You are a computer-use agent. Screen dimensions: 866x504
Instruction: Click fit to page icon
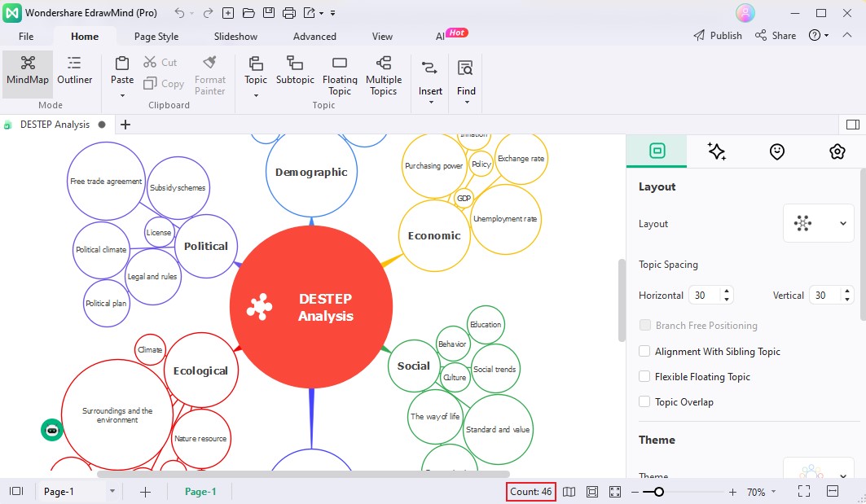[x=592, y=492]
